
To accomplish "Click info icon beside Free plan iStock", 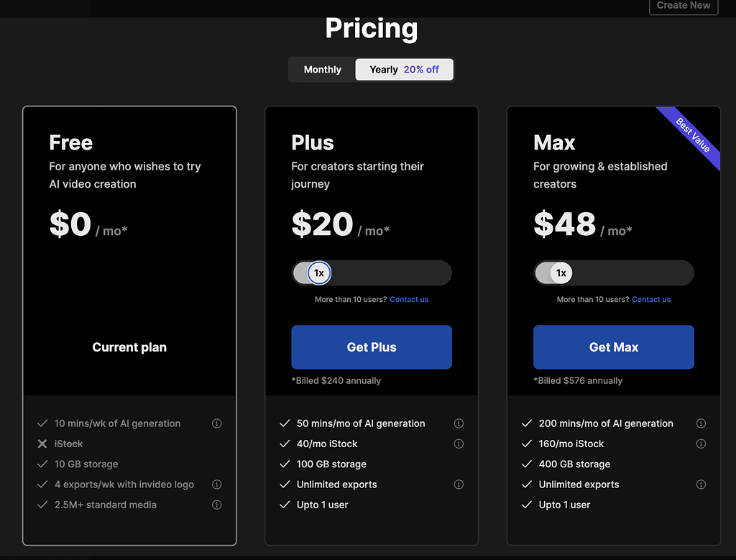I will [x=217, y=444].
